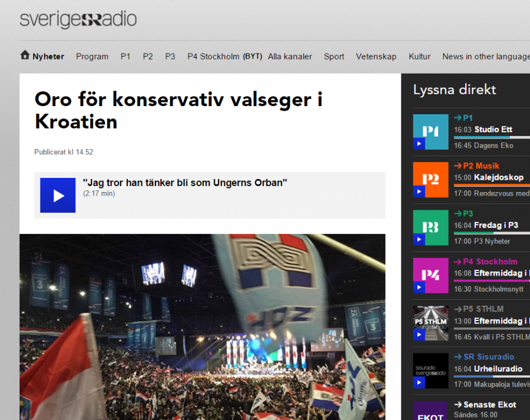Click the Urheiluradio progress bar

492,376
